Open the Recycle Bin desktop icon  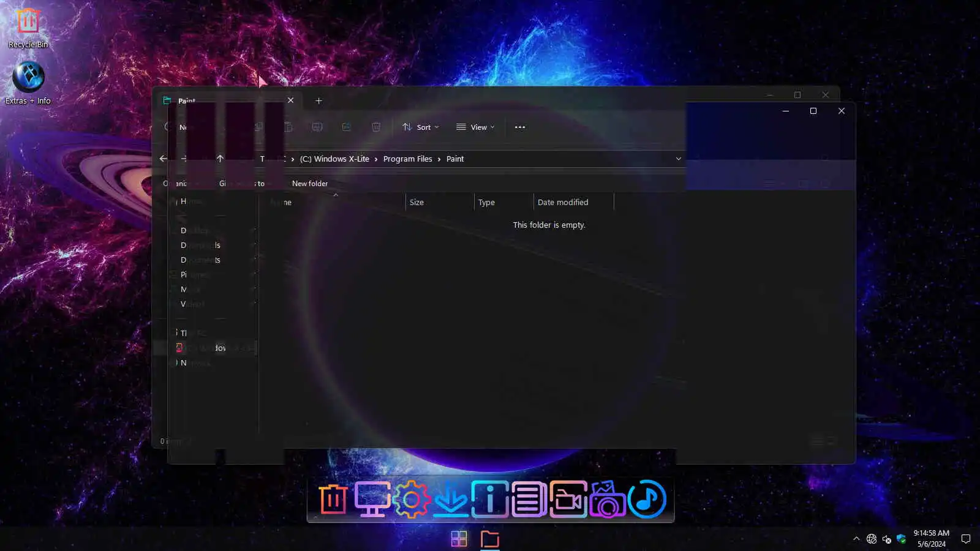[x=28, y=28]
